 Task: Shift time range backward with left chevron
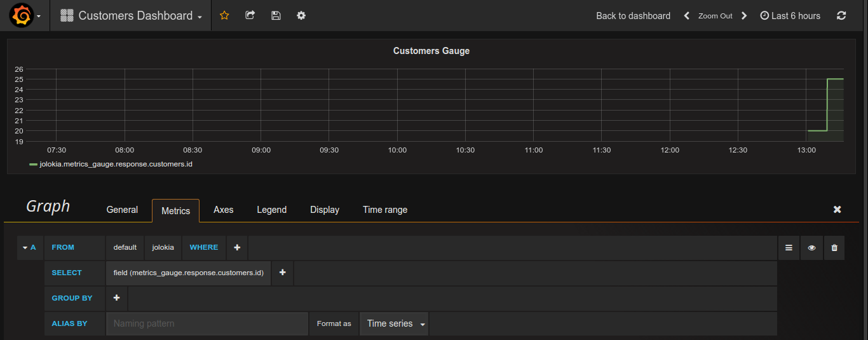687,16
